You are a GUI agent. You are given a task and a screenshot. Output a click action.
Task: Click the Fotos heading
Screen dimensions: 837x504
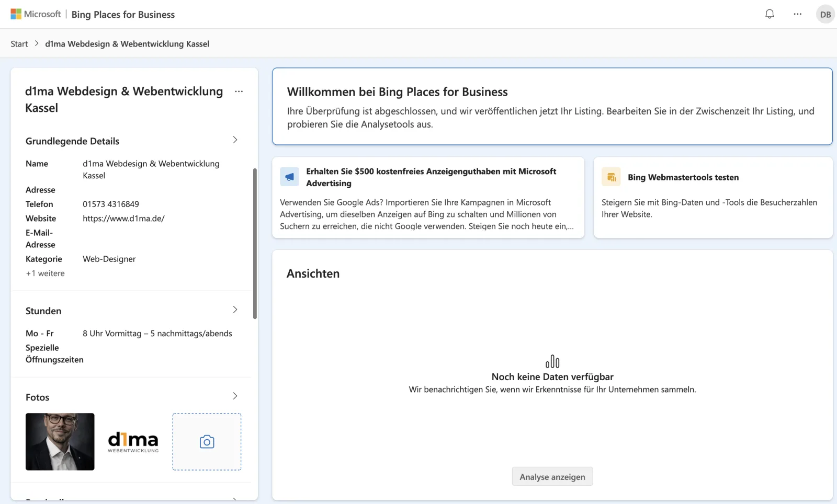tap(37, 397)
